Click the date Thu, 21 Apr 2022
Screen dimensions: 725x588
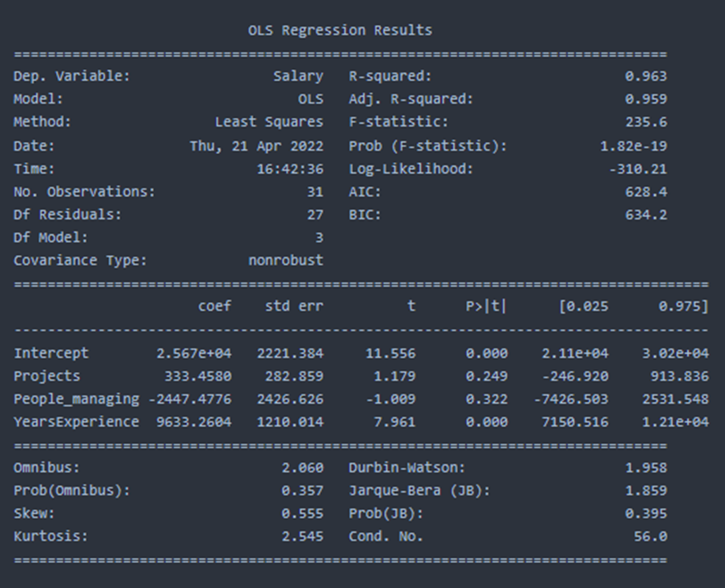257,145
